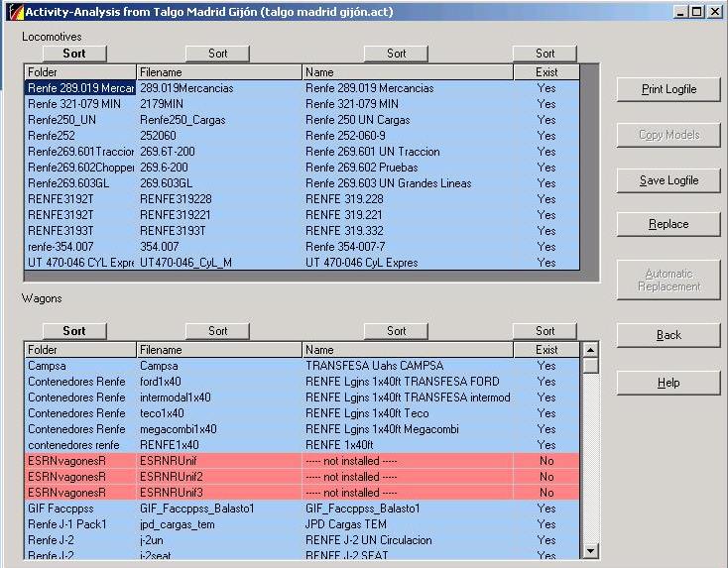This screenshot has width=728, height=568.
Task: Sort locomotives by the Name column
Action: pos(397,54)
